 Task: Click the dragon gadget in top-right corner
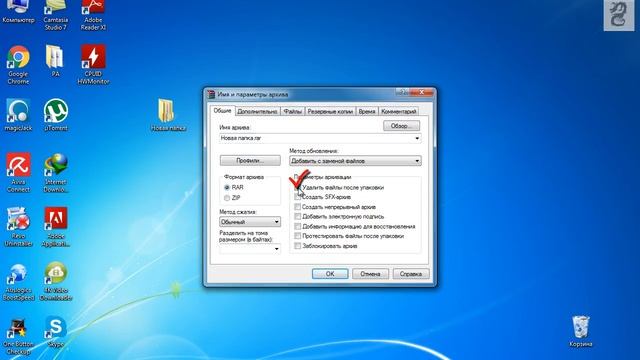619,15
